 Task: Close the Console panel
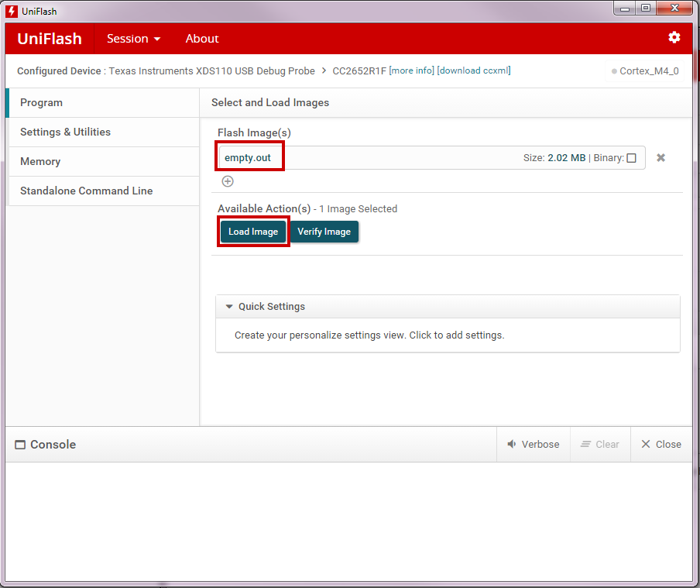click(x=661, y=445)
